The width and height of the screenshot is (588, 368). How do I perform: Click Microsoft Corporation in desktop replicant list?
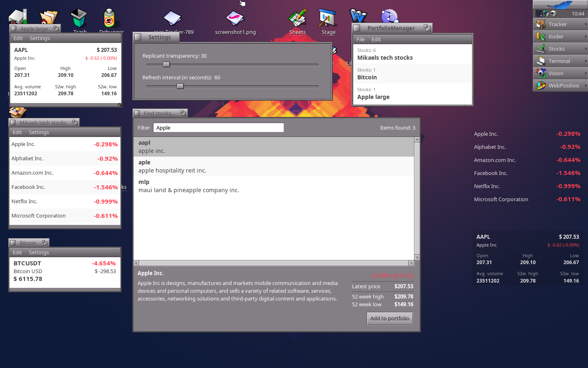[501, 199]
